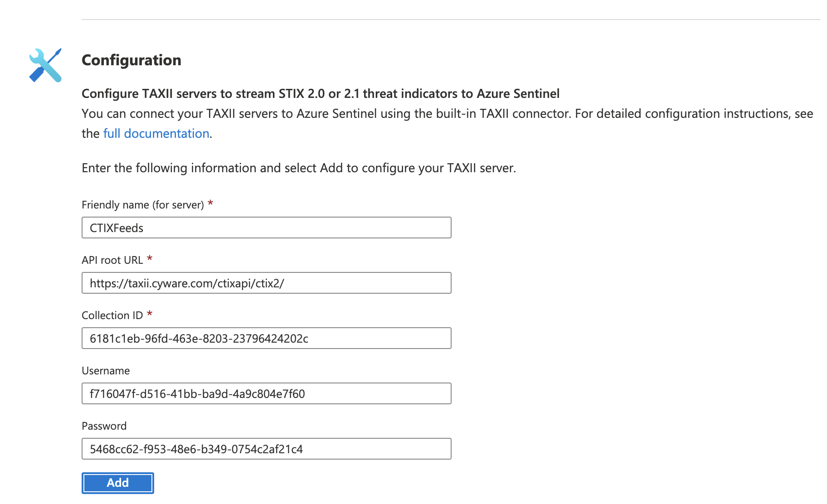
Task: Click into the API root URL field
Action: coord(266,283)
